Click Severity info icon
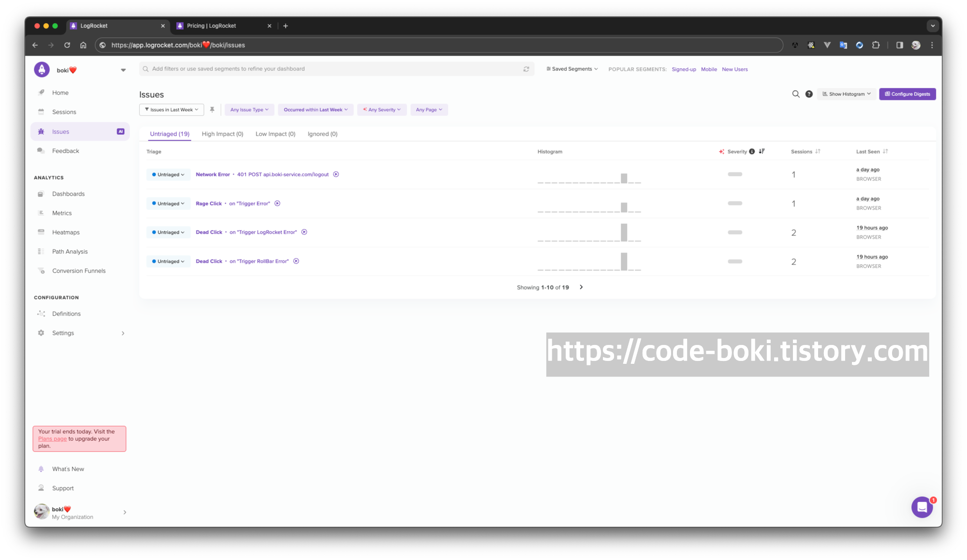967x560 pixels. click(x=752, y=152)
